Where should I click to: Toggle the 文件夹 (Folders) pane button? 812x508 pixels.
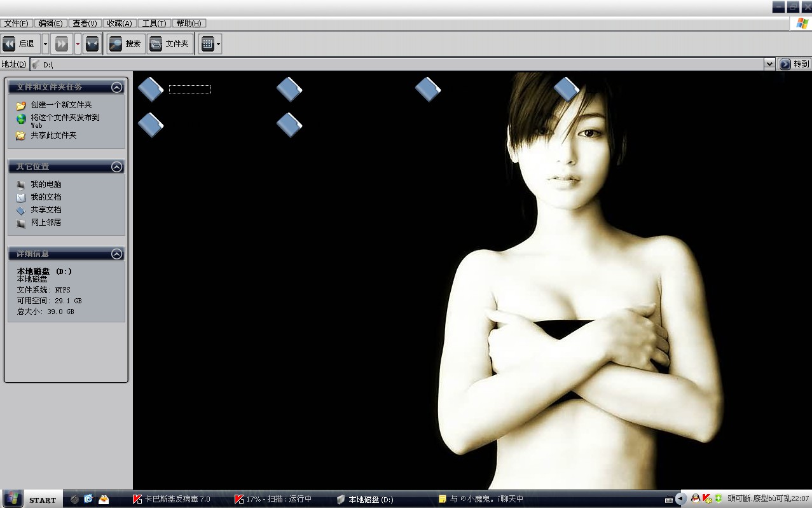pos(170,44)
